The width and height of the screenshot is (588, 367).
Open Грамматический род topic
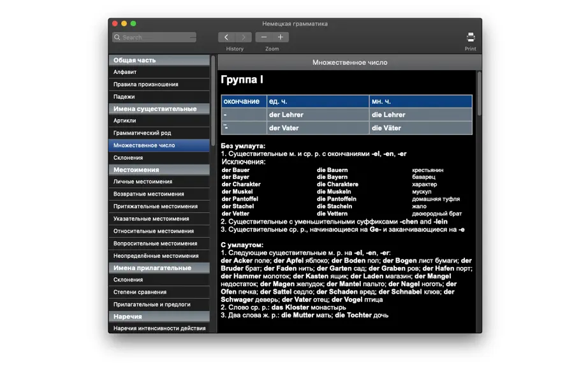(159, 133)
